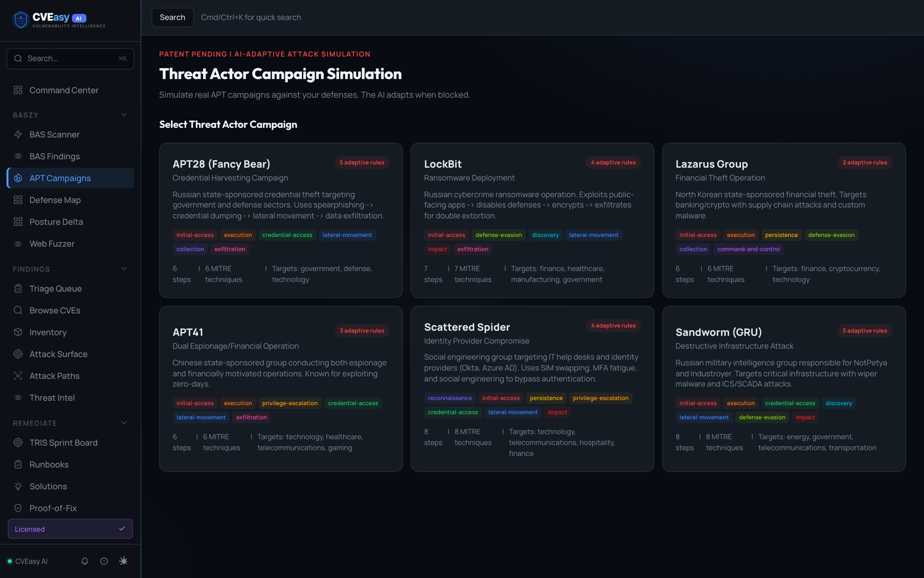The height and width of the screenshot is (578, 924).
Task: Click 'discovery' tag in LockBit card
Action: click(545, 235)
